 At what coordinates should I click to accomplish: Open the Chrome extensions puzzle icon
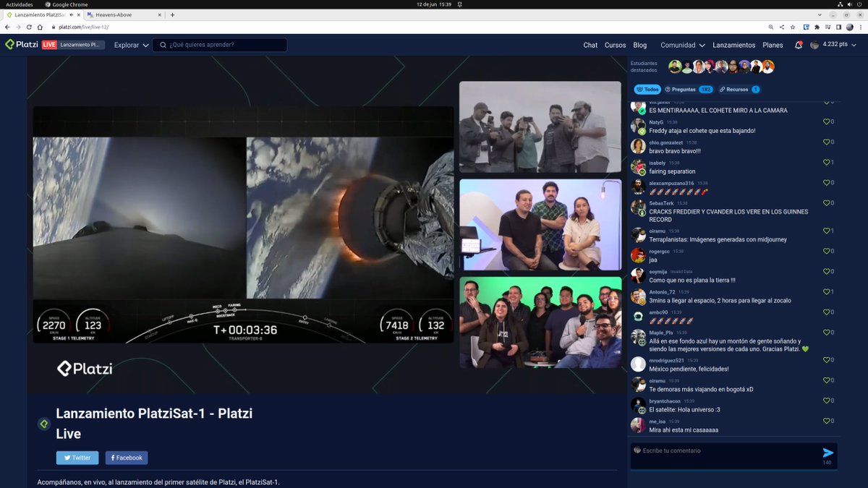(x=817, y=27)
